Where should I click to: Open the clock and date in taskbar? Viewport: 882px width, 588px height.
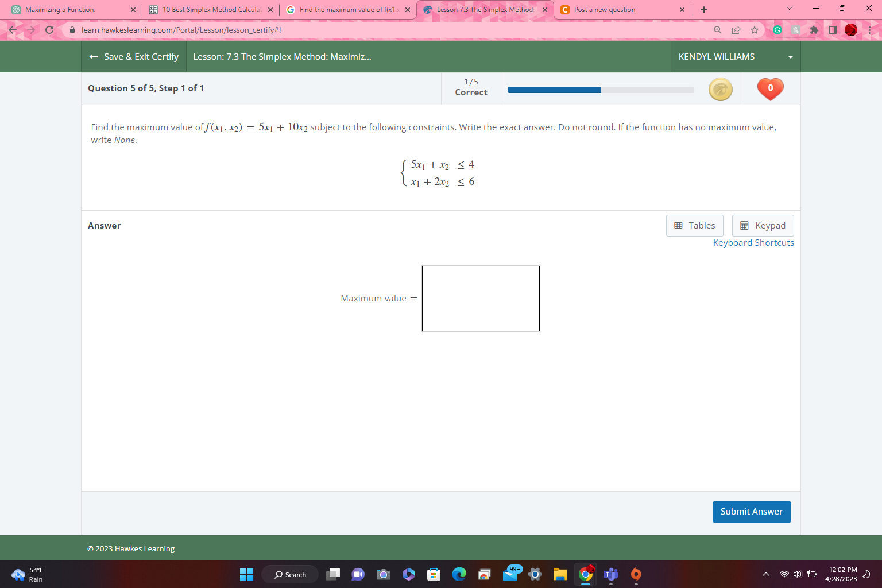point(841,574)
